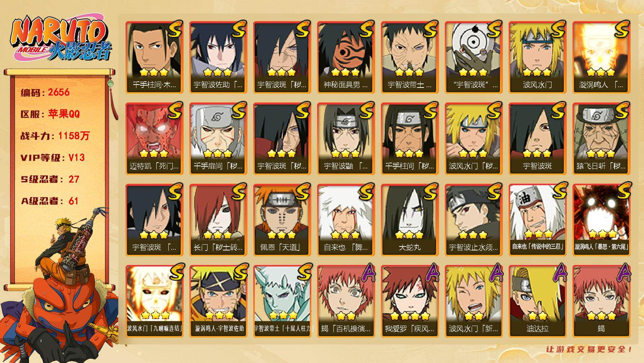This screenshot has width=644, height=363.
Task: Click the 战斗力: 1158万 stat line
Action: click(x=55, y=136)
